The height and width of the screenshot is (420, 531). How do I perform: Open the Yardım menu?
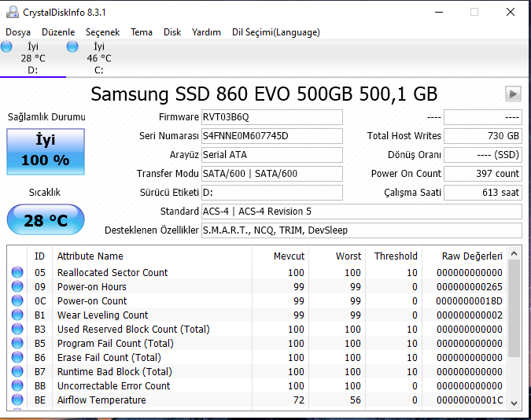click(x=206, y=32)
